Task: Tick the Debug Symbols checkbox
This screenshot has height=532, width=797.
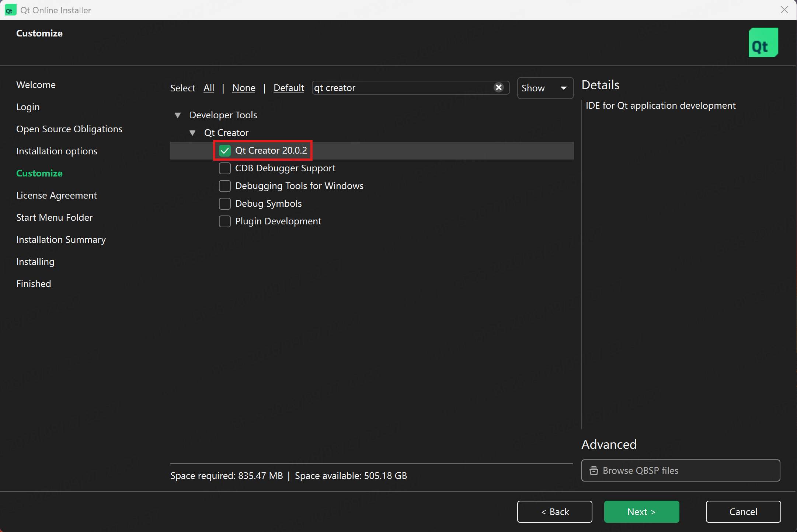Action: coord(225,204)
